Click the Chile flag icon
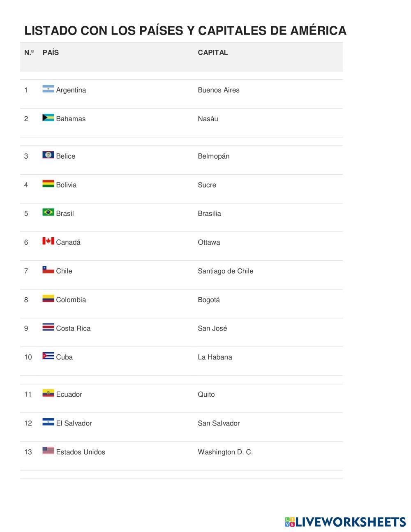Viewport: 411px width, 532px height. pos(48,270)
